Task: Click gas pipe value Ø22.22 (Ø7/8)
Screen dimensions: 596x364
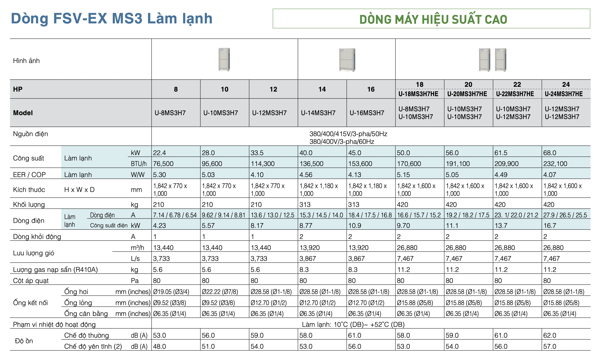Action: (x=220, y=292)
